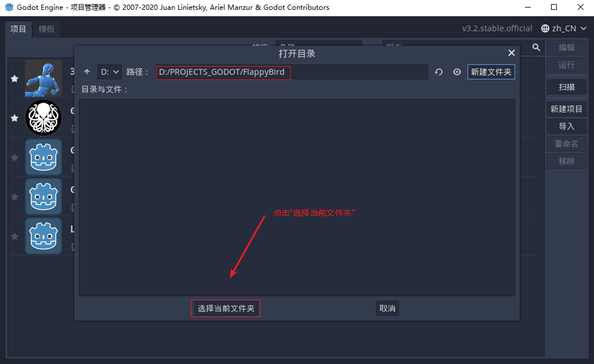
Task: Toggle favorite star for blue robot project
Action: click(x=15, y=79)
